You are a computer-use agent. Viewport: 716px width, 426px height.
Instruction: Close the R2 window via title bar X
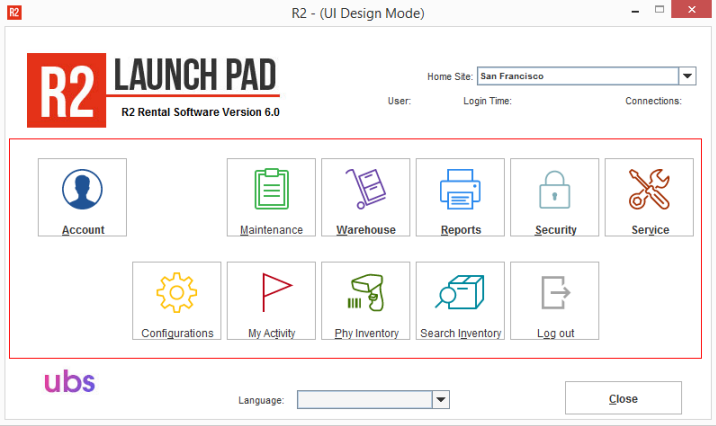point(691,9)
